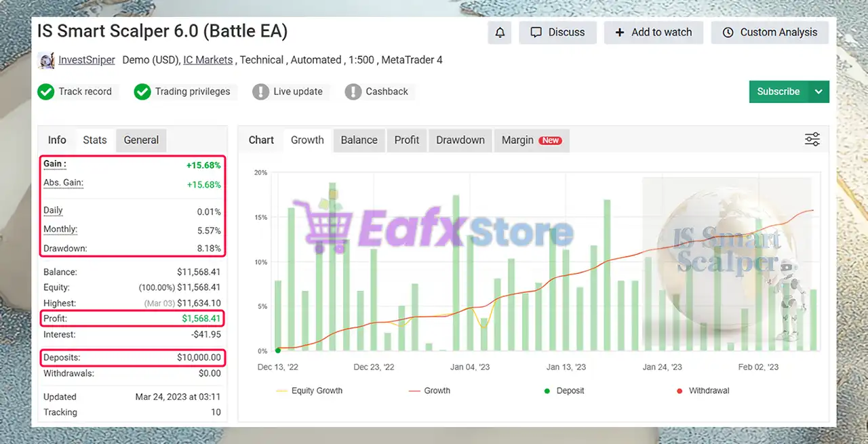Click the Track record label
This screenshot has height=444, width=868.
tap(85, 92)
